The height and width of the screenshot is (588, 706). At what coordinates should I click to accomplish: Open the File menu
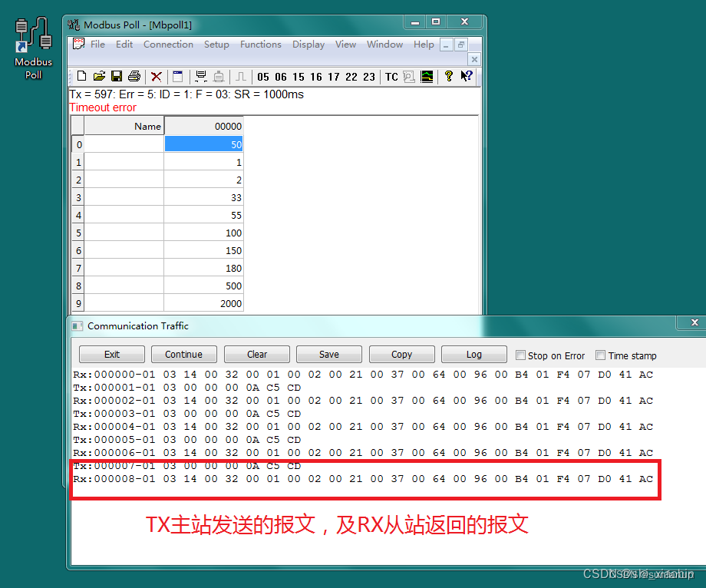coord(97,44)
